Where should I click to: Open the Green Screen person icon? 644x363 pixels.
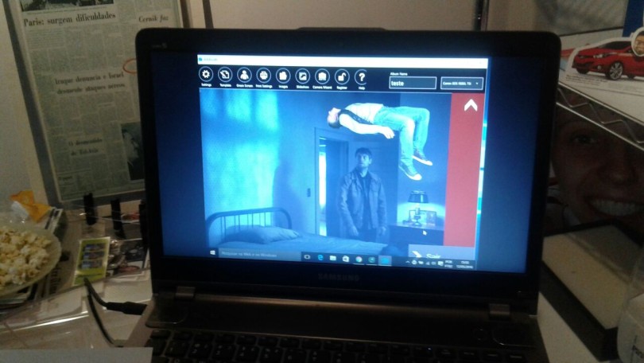point(244,76)
